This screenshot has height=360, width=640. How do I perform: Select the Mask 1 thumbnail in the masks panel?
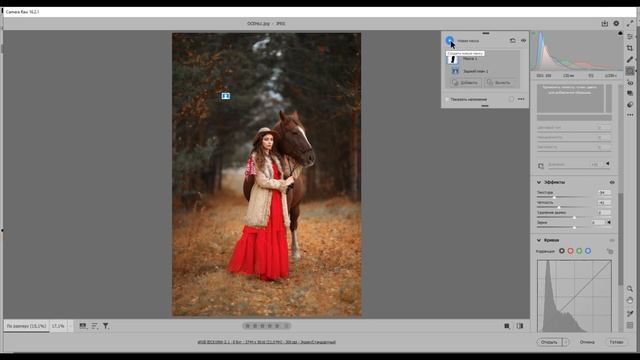click(x=453, y=59)
